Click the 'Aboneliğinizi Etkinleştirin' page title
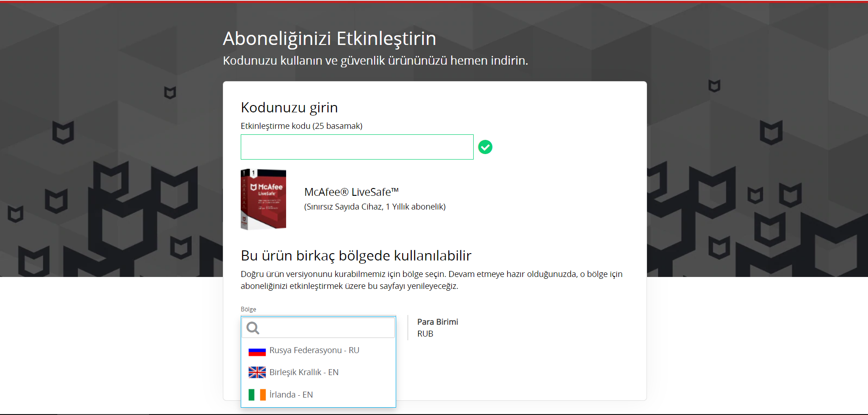Image resolution: width=868 pixels, height=415 pixels. click(329, 39)
